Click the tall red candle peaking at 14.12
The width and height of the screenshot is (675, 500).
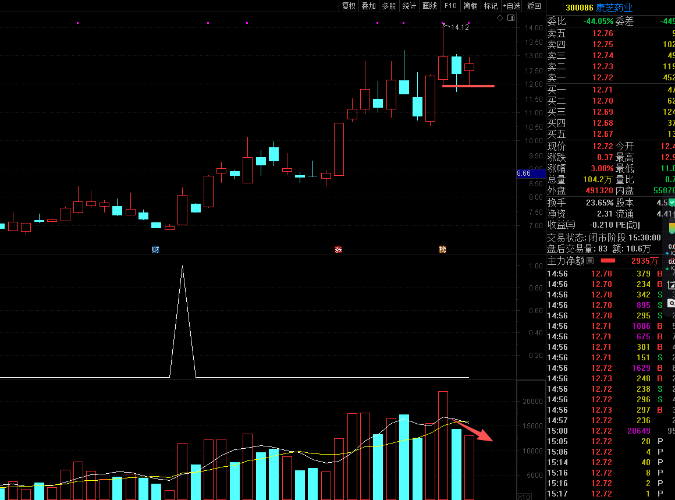(x=443, y=68)
